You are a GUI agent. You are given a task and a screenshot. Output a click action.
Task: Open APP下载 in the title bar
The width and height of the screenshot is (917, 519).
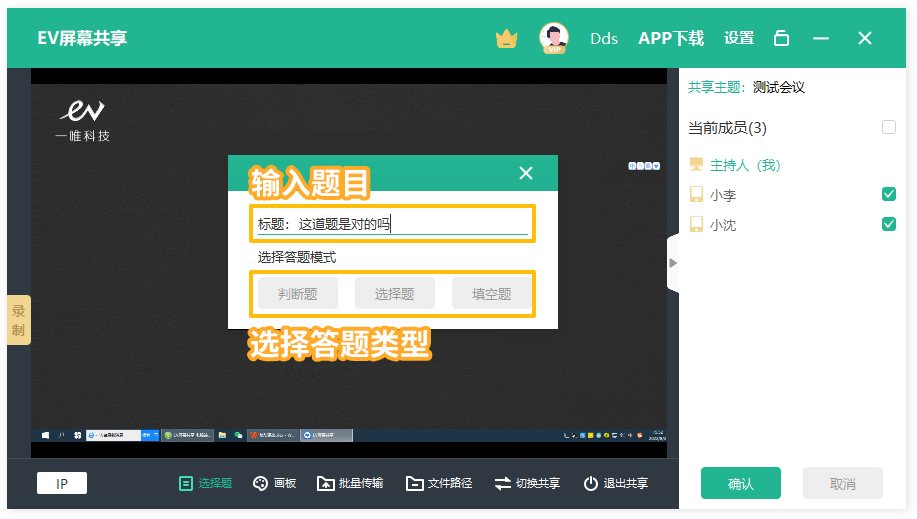(x=671, y=38)
